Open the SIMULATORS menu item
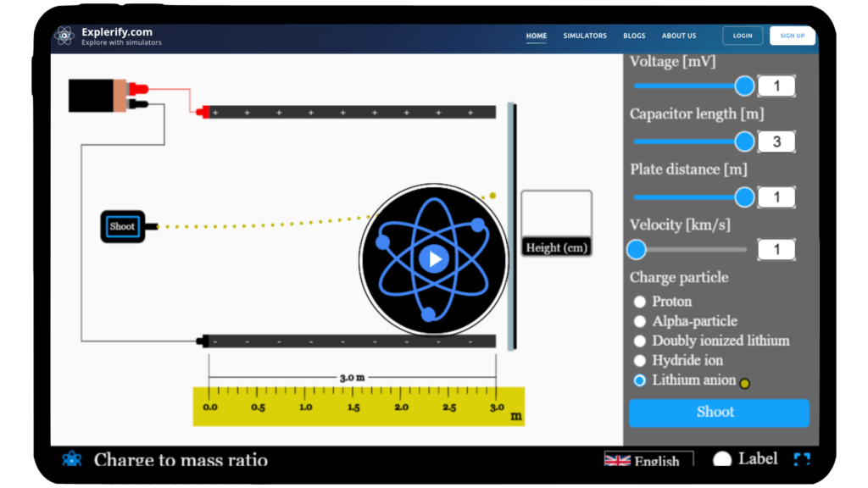This screenshot has width=868, height=488. point(585,36)
